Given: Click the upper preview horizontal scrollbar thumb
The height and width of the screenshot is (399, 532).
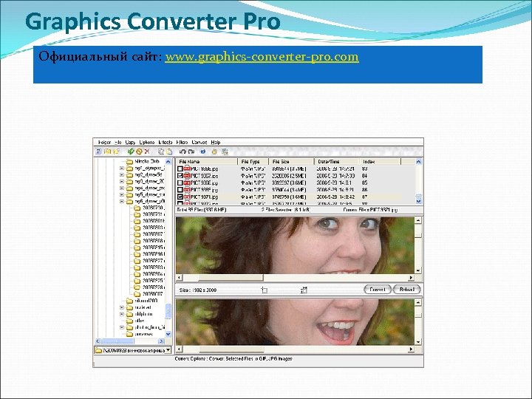Looking at the screenshot, I should [x=231, y=278].
